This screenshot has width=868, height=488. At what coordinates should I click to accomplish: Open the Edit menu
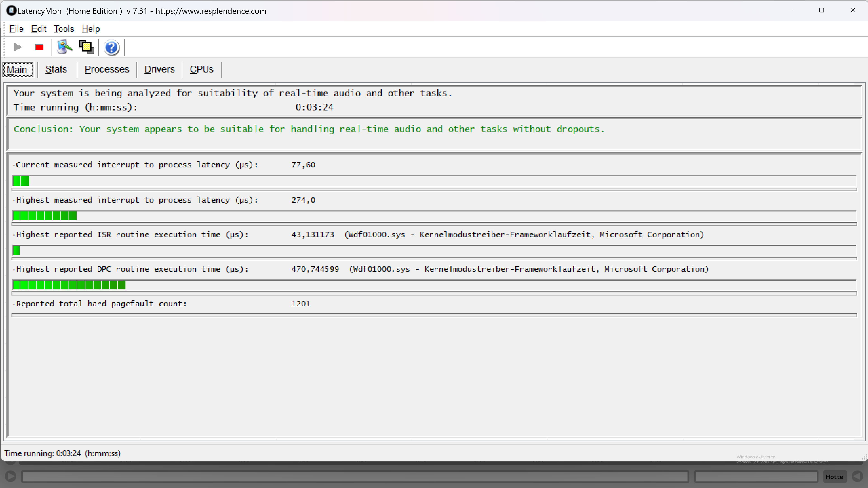tap(39, 29)
